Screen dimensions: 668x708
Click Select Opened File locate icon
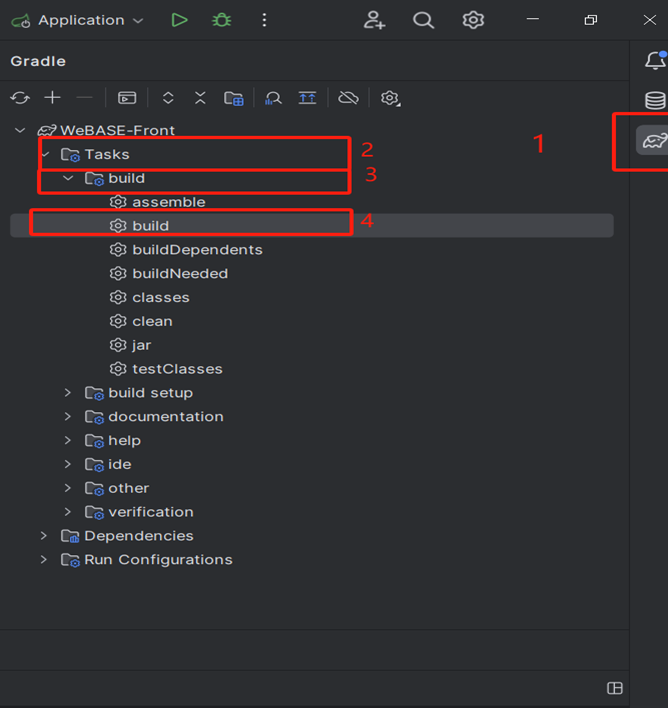[x=307, y=98]
